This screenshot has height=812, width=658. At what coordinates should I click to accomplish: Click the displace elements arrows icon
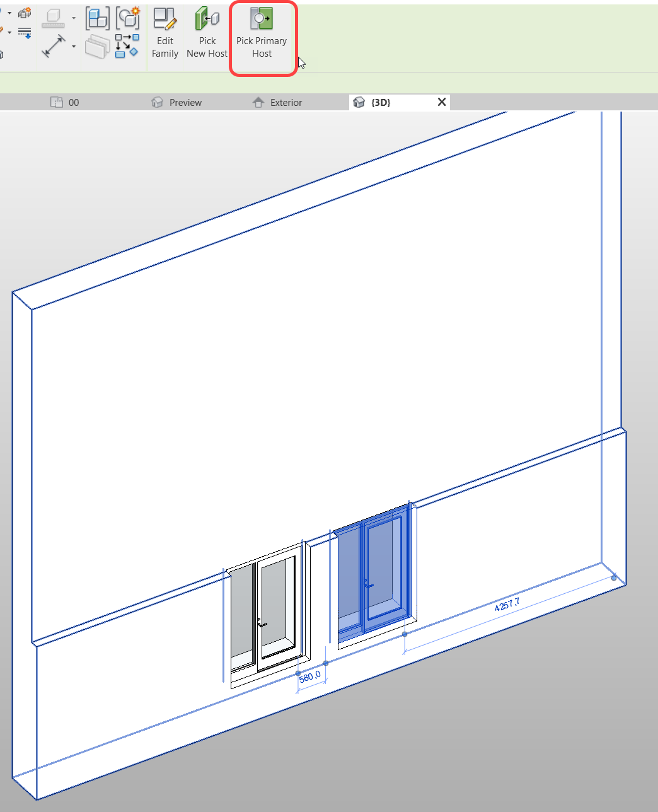click(x=127, y=46)
